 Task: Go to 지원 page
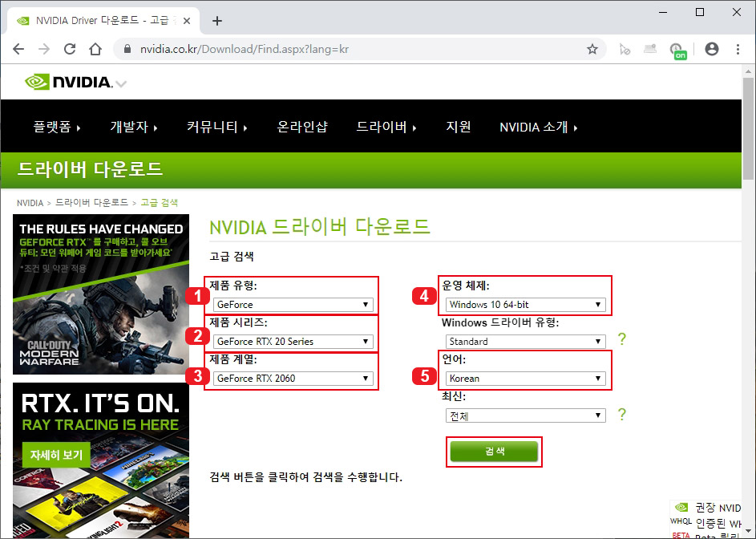point(458,127)
